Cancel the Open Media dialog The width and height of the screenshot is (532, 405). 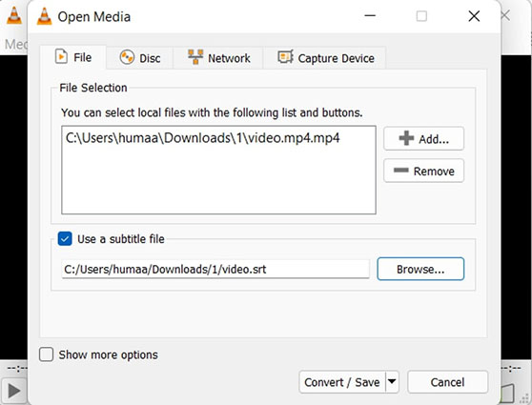click(x=447, y=382)
